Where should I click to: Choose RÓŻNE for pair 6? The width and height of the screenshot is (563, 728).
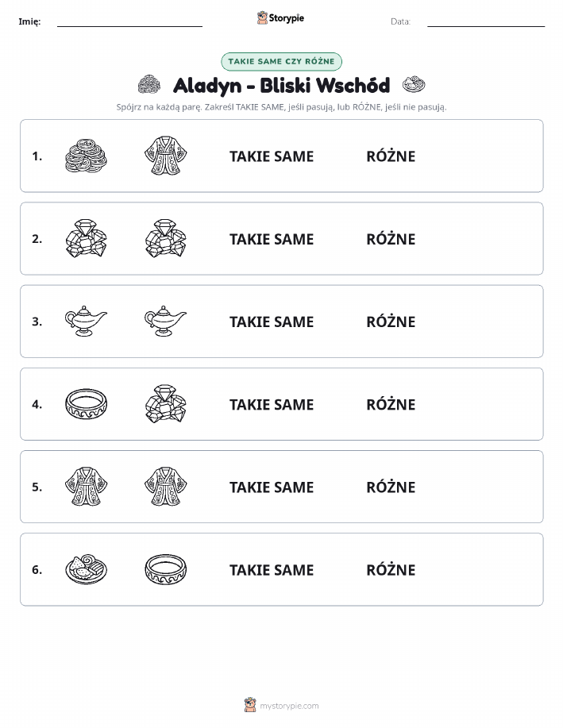(x=391, y=569)
